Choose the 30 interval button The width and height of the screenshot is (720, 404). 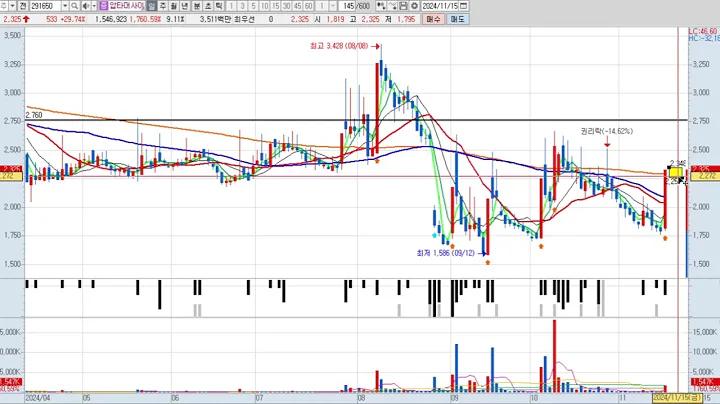[x=286, y=6]
